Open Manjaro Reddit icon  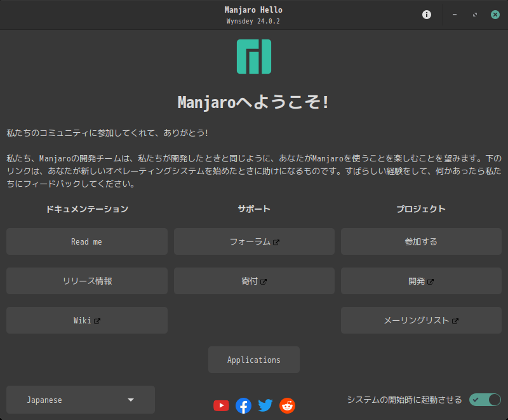[x=288, y=405]
